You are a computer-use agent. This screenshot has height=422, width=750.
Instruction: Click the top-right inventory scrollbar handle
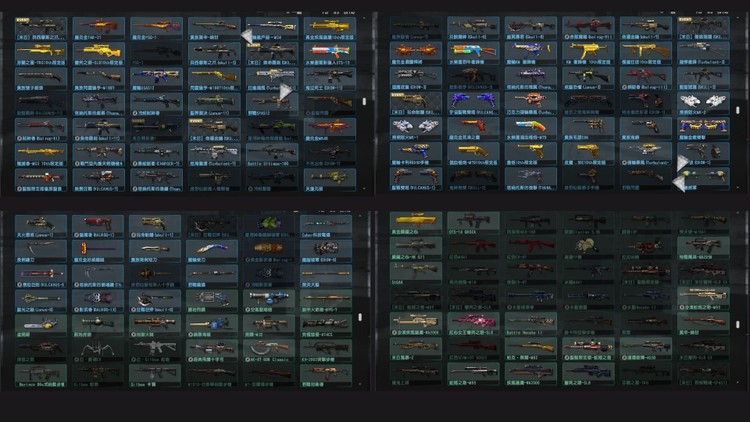pos(738,110)
